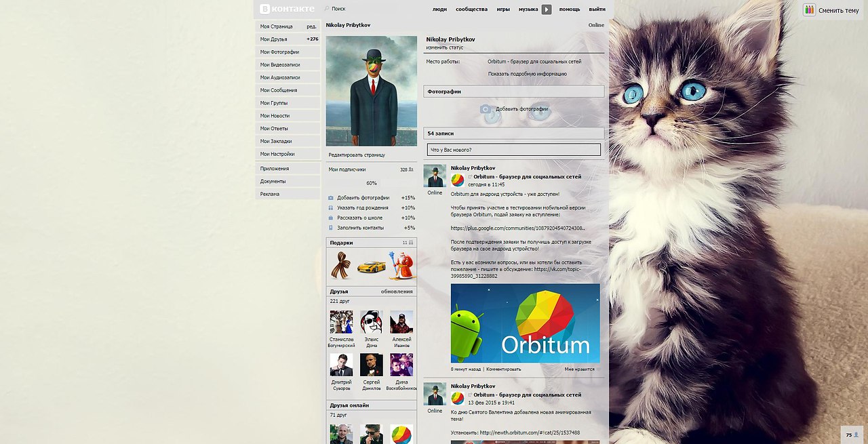This screenshot has height=444, width=868.
Task: Open the newth.orbitum.com theme link
Action: (x=530, y=432)
